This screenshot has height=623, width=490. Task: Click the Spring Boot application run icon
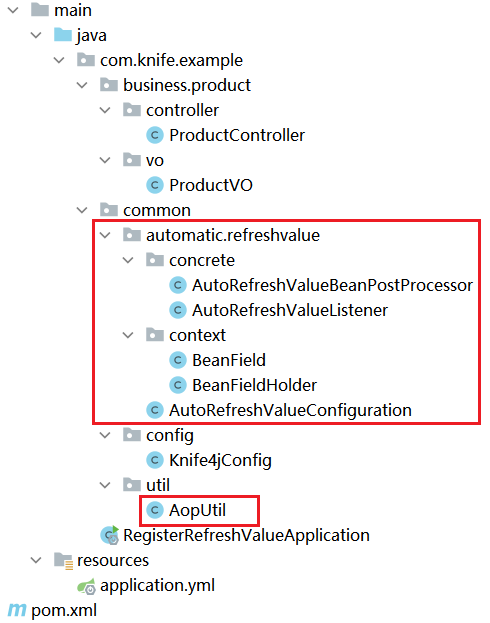[x=109, y=535]
